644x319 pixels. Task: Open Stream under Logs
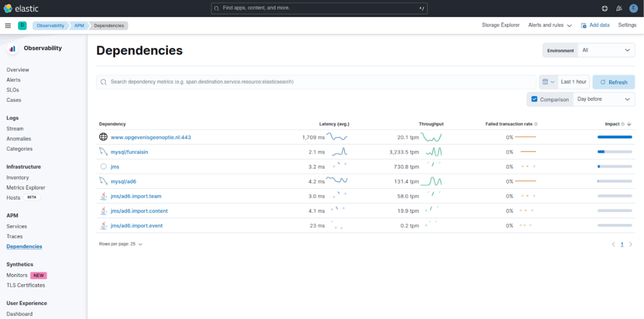pos(15,129)
